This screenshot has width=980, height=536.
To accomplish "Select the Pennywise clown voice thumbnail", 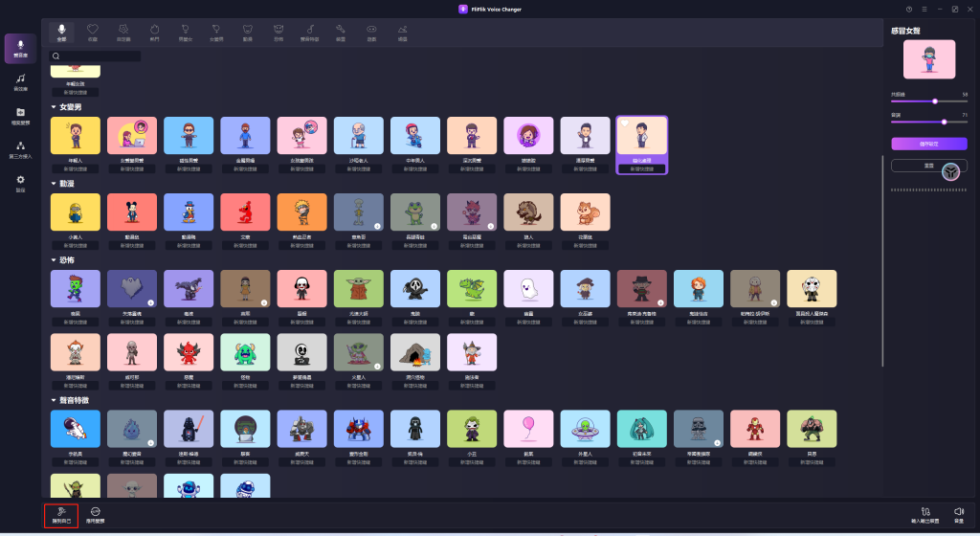I will coord(75,352).
